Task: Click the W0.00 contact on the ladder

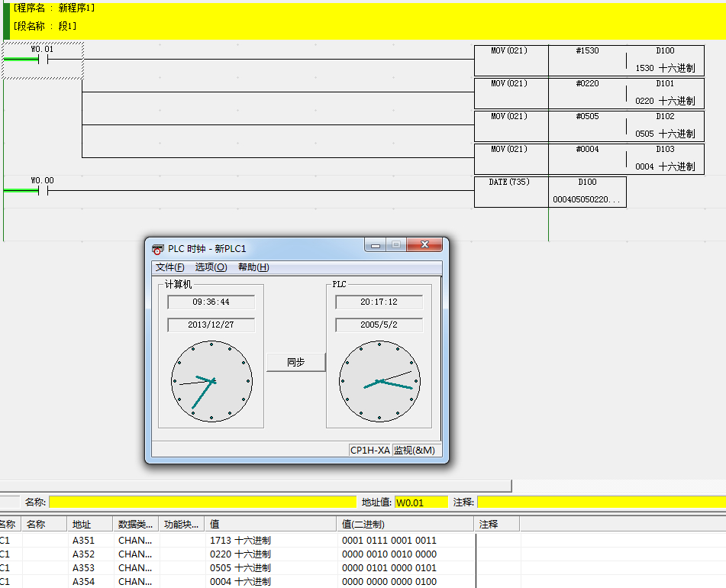Action: [x=43, y=191]
